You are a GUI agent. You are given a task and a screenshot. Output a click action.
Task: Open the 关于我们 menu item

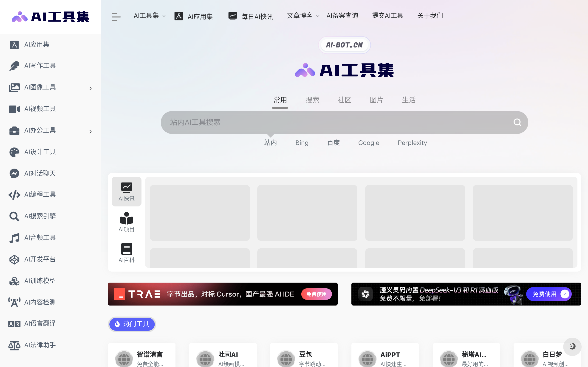(x=430, y=15)
